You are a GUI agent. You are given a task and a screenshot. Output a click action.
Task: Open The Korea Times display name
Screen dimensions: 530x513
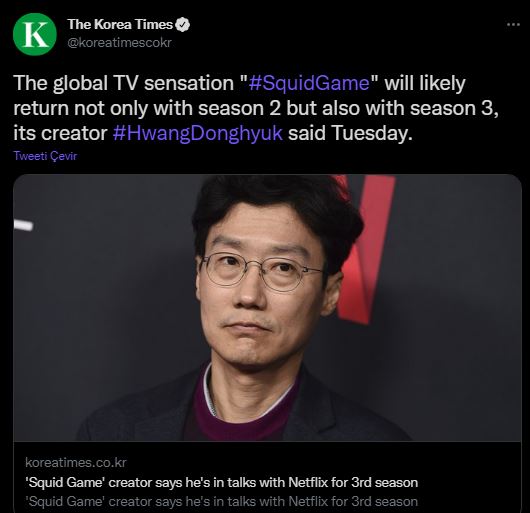tap(120, 24)
